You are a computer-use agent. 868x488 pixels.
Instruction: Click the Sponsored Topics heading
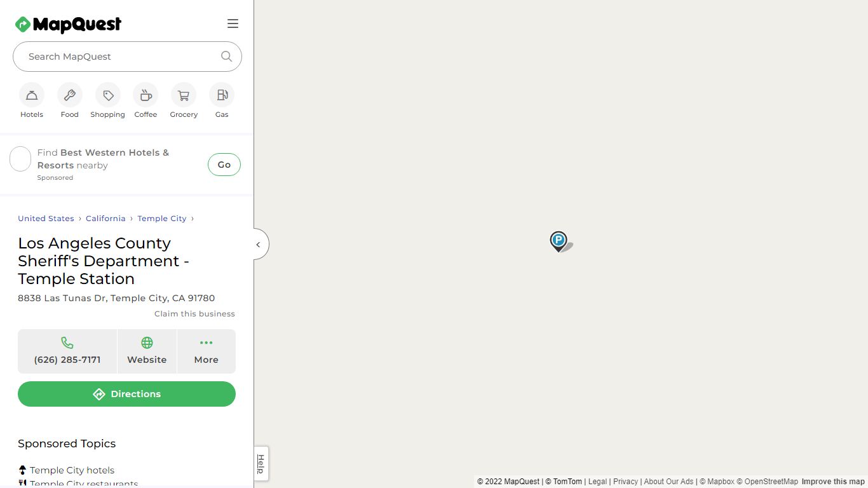(x=67, y=444)
